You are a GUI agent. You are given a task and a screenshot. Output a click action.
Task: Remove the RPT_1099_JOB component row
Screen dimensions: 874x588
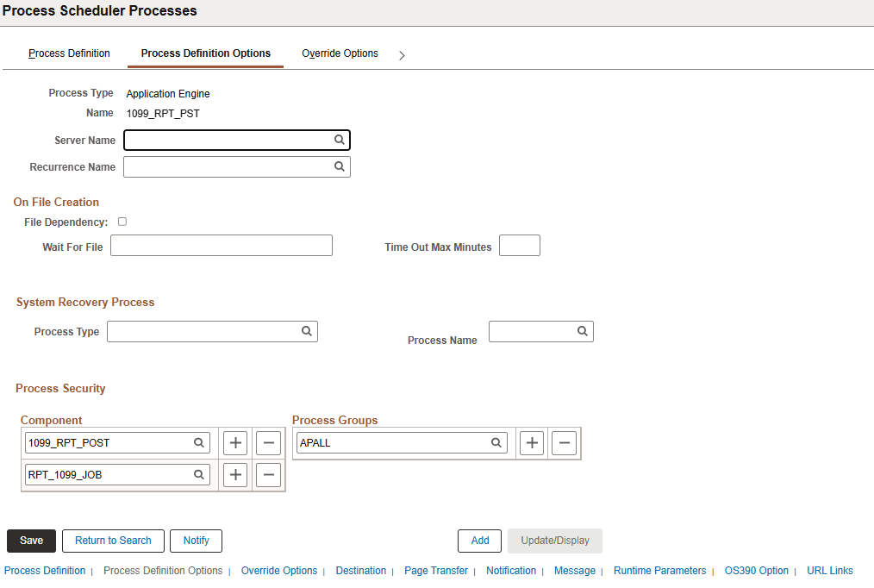[x=268, y=474]
